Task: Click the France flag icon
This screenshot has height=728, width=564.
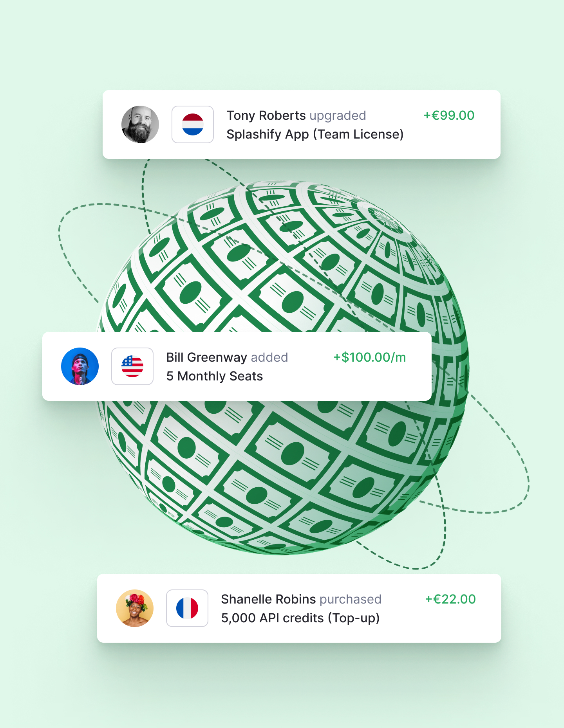Action: pyautogui.click(x=187, y=608)
